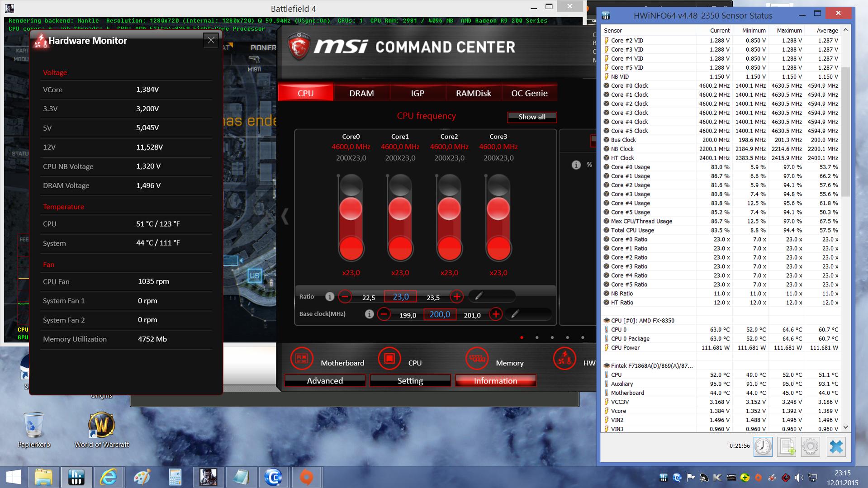Decrease base clock with minus button
Screen dimensions: 868x488
pyautogui.click(x=384, y=314)
